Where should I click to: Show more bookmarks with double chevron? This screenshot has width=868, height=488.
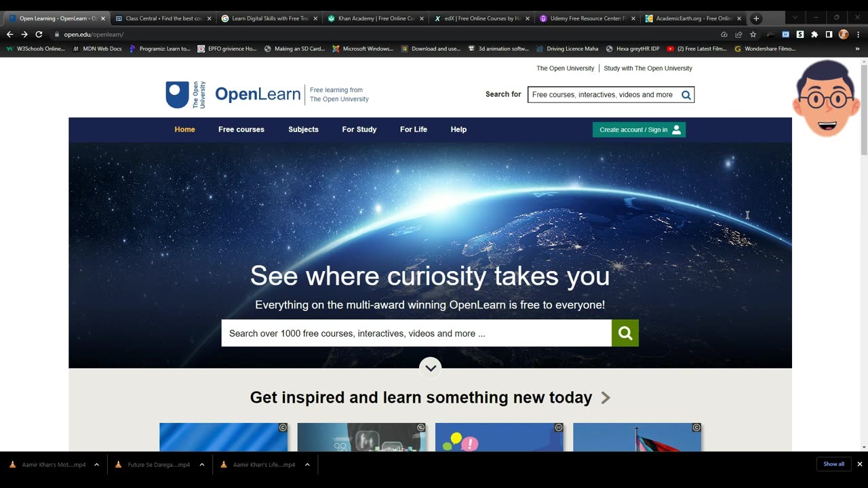click(857, 49)
